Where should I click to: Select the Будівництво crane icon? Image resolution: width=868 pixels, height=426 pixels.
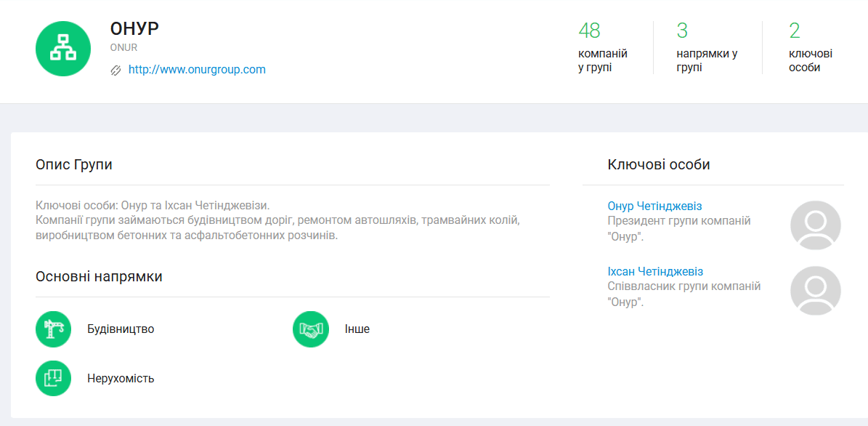point(53,329)
